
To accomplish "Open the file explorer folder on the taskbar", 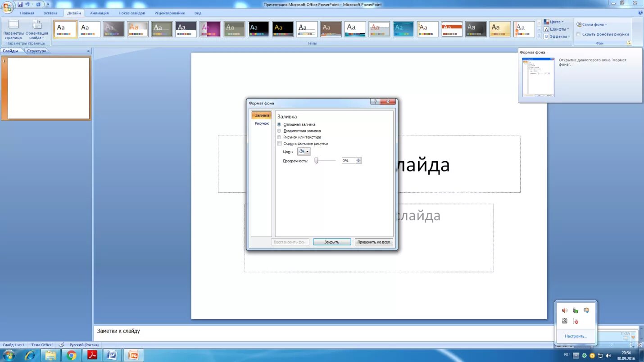I will (50, 355).
